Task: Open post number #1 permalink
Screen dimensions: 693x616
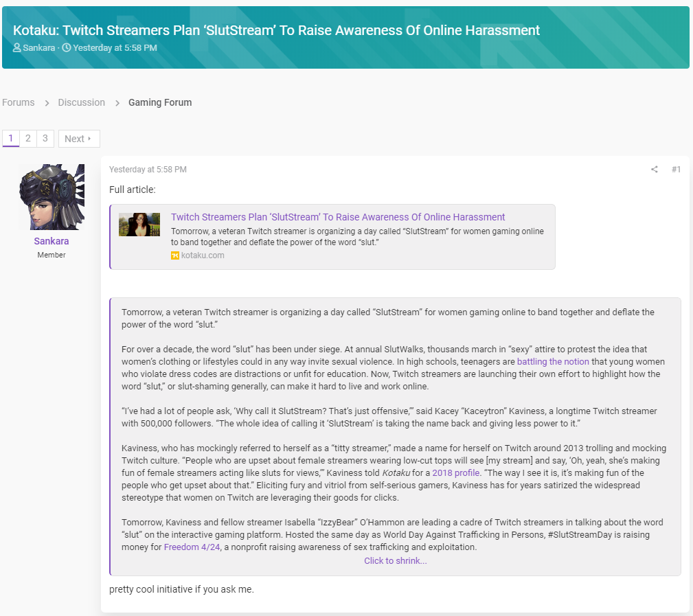Action: pos(676,169)
